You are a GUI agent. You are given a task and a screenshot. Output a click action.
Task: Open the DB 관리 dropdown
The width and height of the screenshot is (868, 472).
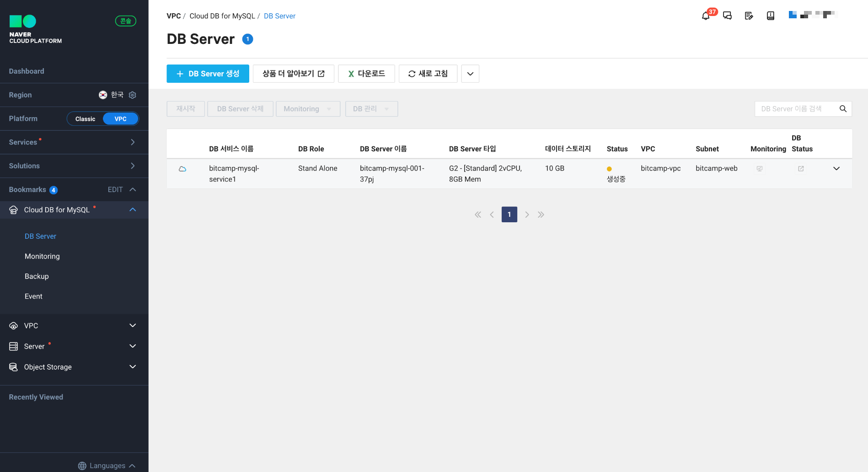[x=371, y=109]
